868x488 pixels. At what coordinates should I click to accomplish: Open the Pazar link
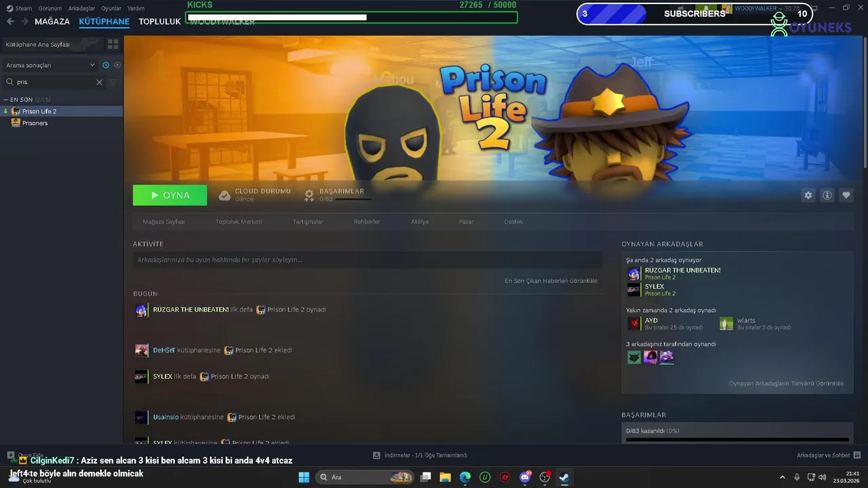point(467,222)
